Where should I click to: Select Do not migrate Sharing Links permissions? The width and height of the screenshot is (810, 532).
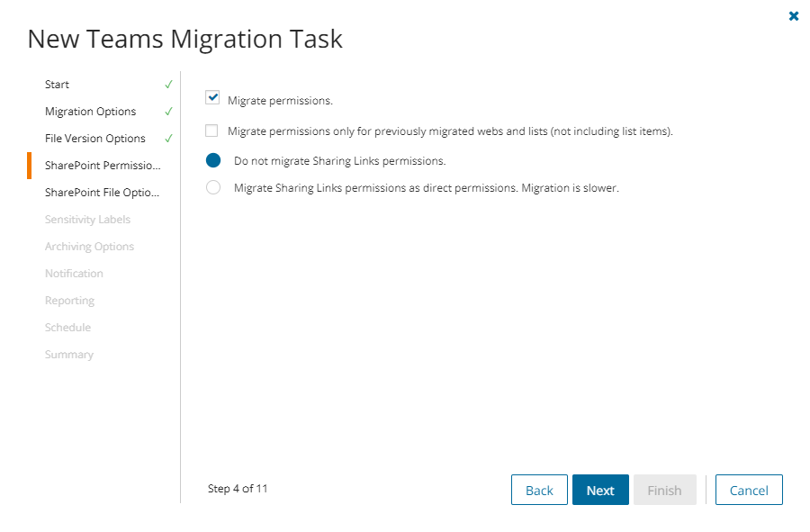pos(213,161)
